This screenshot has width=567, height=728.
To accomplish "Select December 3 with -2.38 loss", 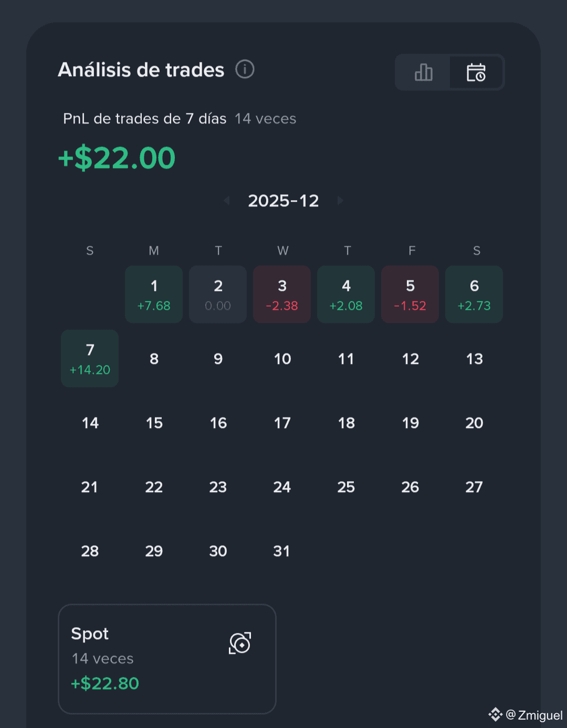I will pyautogui.click(x=282, y=294).
